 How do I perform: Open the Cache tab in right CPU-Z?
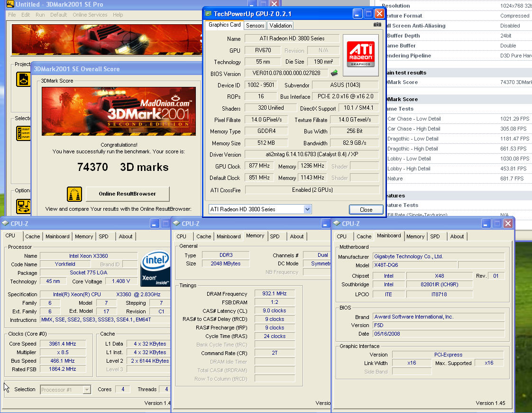[x=364, y=236]
